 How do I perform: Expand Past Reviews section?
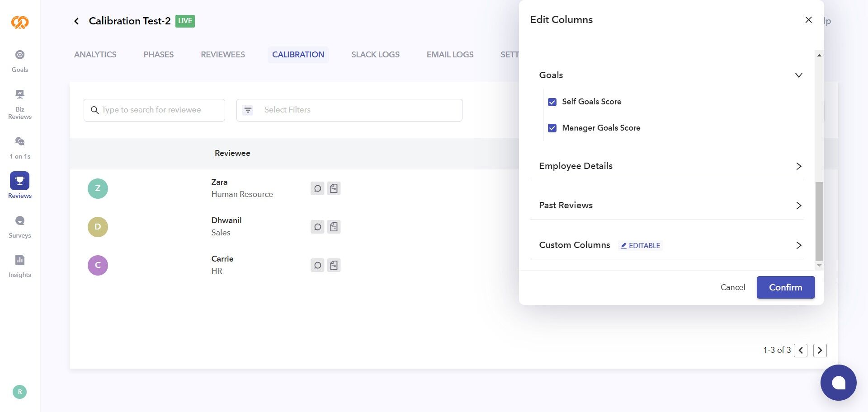click(798, 206)
